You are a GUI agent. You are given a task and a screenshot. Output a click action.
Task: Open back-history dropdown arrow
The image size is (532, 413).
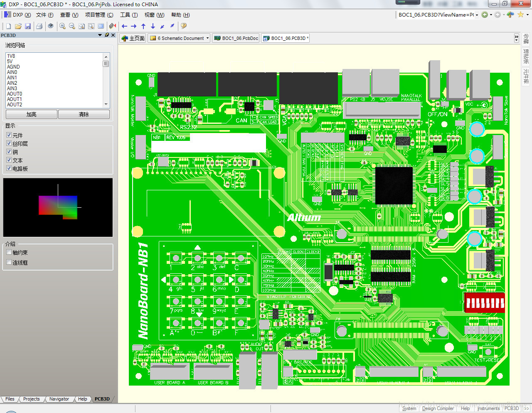[491, 15]
